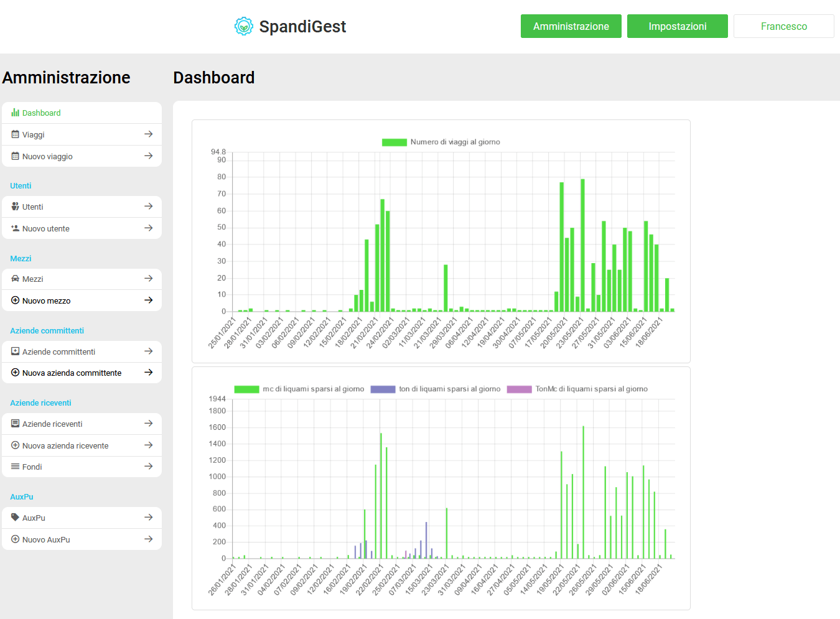Click the Viaggi calendar icon
Screen dimensions: 840x619
coord(14,134)
